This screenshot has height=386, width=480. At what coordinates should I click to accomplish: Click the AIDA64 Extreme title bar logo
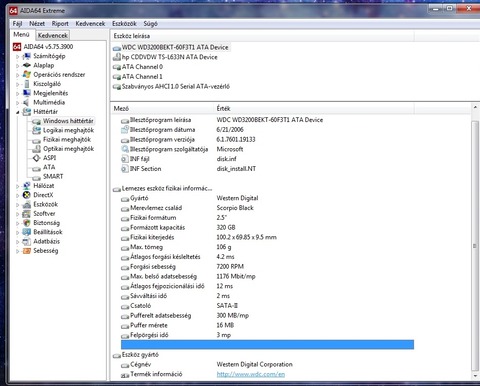tap(13, 11)
